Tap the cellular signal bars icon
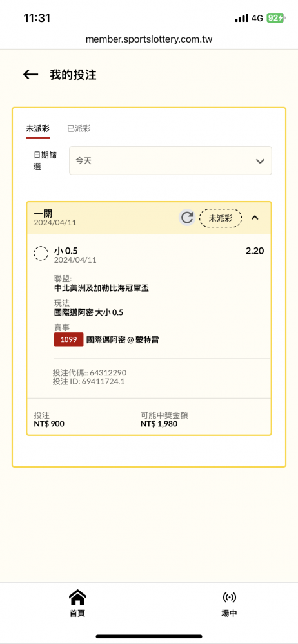This screenshot has height=644, width=298. [x=242, y=18]
